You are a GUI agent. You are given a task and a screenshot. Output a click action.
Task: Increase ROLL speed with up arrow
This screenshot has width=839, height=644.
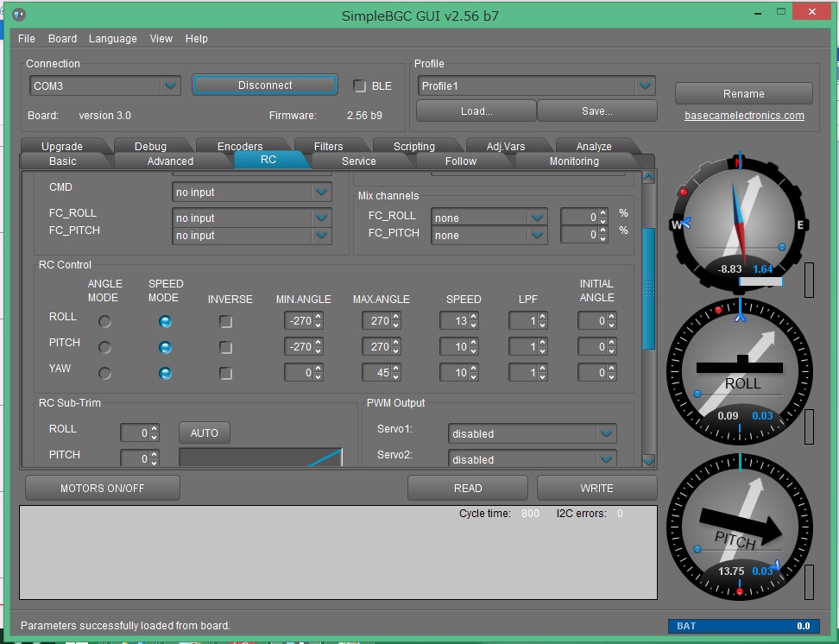click(x=474, y=317)
